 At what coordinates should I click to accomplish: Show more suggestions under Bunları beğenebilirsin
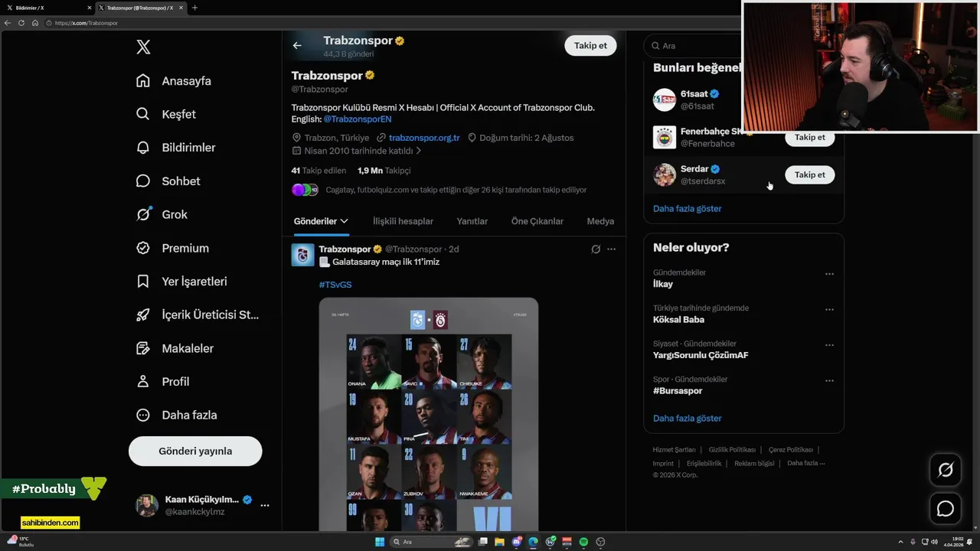pyautogui.click(x=687, y=208)
